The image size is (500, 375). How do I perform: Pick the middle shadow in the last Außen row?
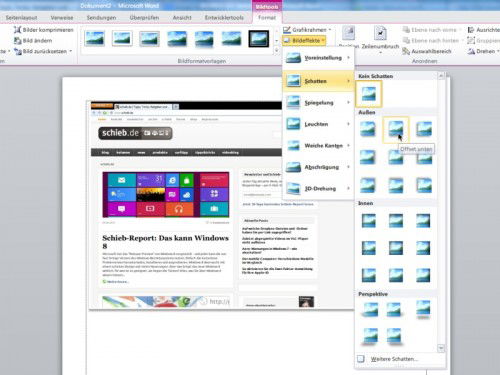[x=396, y=185]
